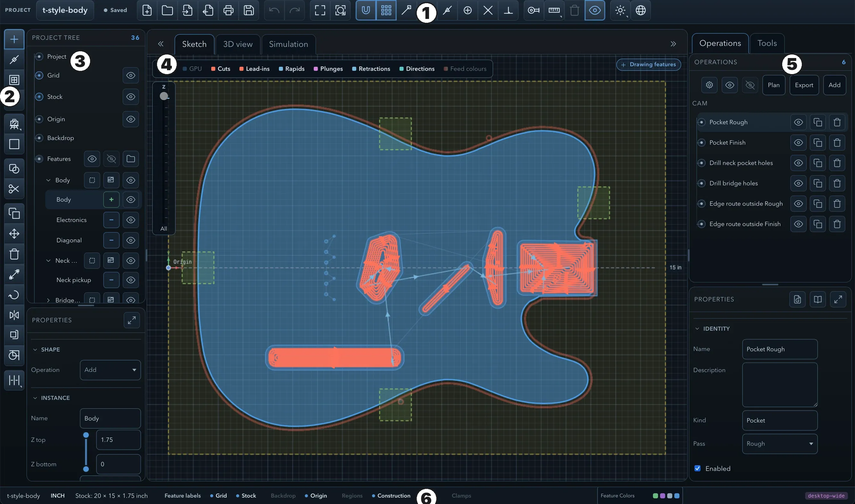Select the move arrows tool

(14, 234)
